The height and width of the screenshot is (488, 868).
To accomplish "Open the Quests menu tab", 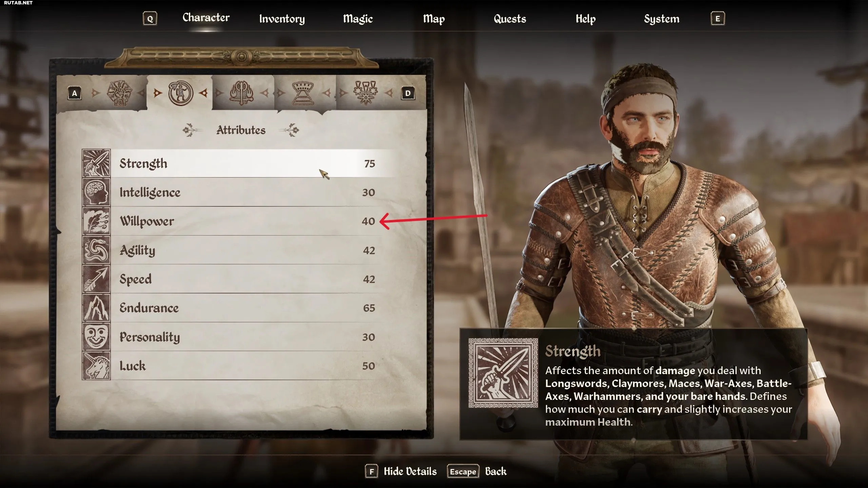I will coord(510,19).
